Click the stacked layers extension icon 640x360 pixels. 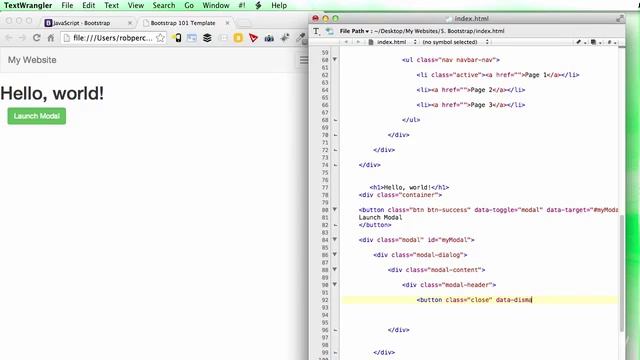[207, 38]
